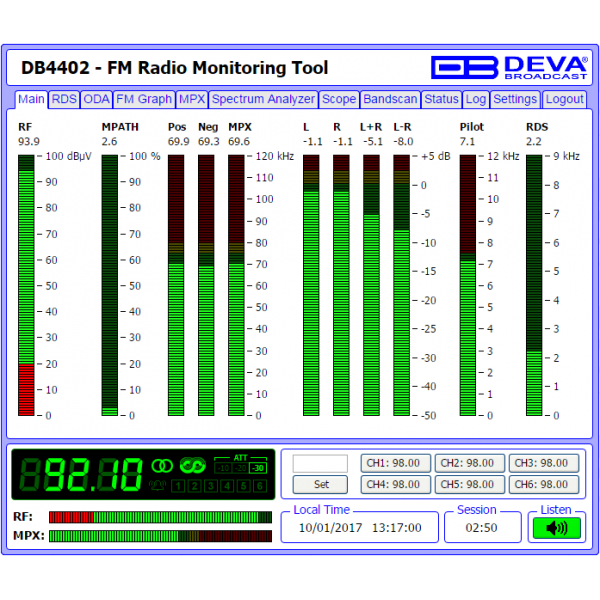The image size is (600, 600).
Task: Open the Bandscan tab
Action: point(390,99)
